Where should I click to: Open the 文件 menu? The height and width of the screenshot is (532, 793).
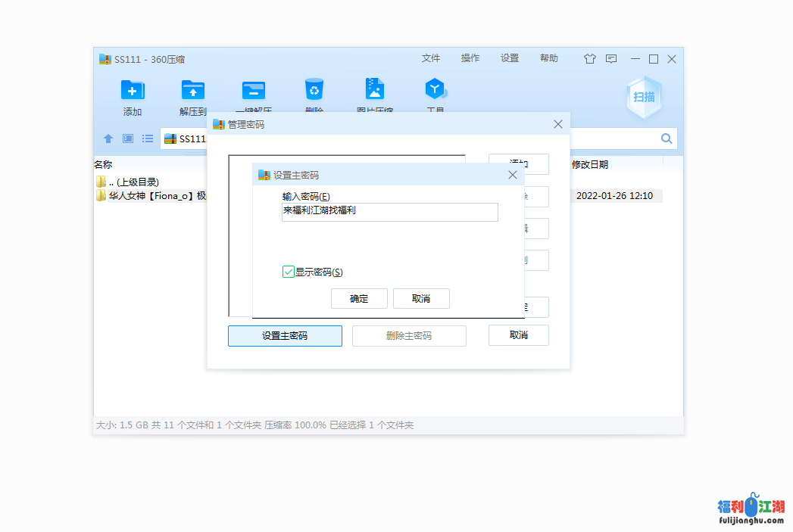(431, 58)
